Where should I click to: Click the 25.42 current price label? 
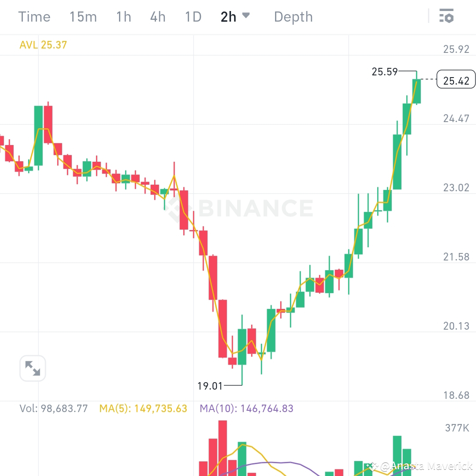pyautogui.click(x=456, y=80)
